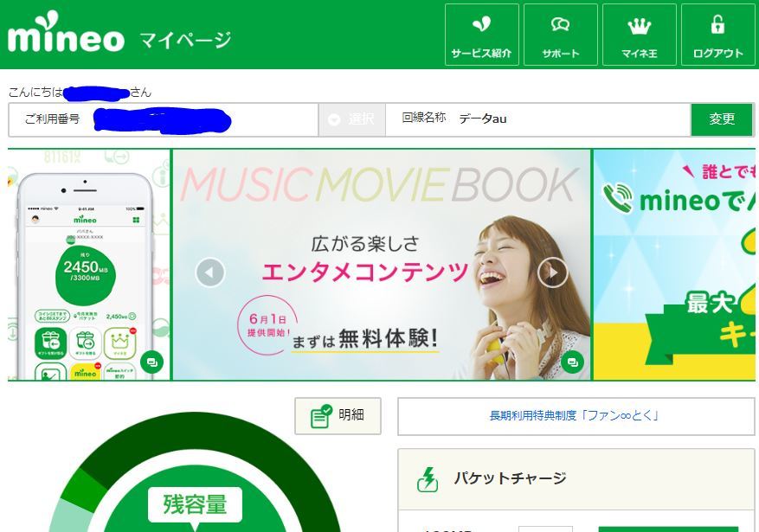Advance to next carousel slide
This screenshot has width=759, height=532.
(x=553, y=272)
